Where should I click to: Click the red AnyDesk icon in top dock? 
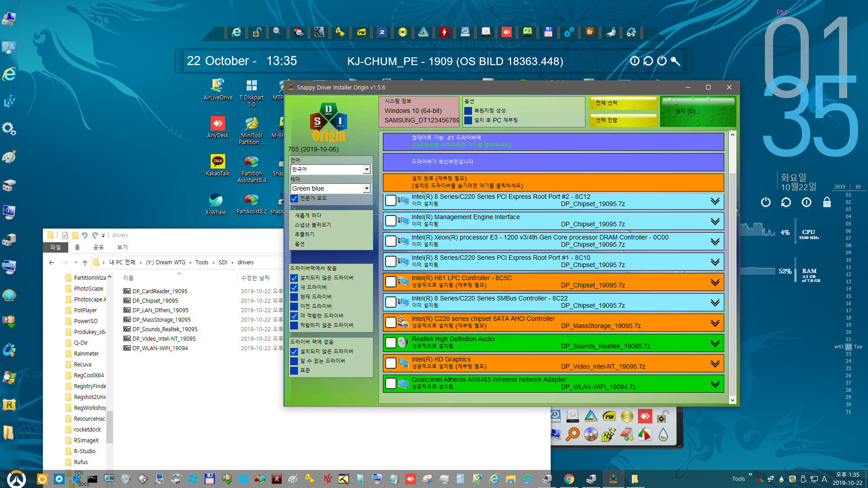pyautogui.click(x=506, y=32)
